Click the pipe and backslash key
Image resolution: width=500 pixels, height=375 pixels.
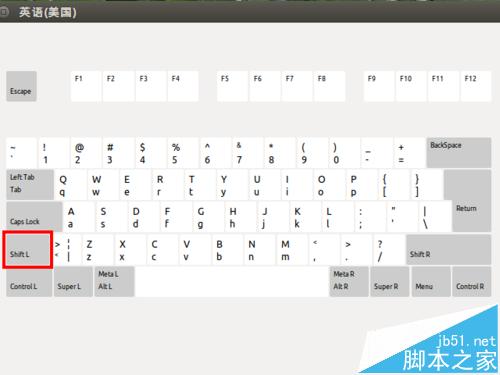(434, 217)
